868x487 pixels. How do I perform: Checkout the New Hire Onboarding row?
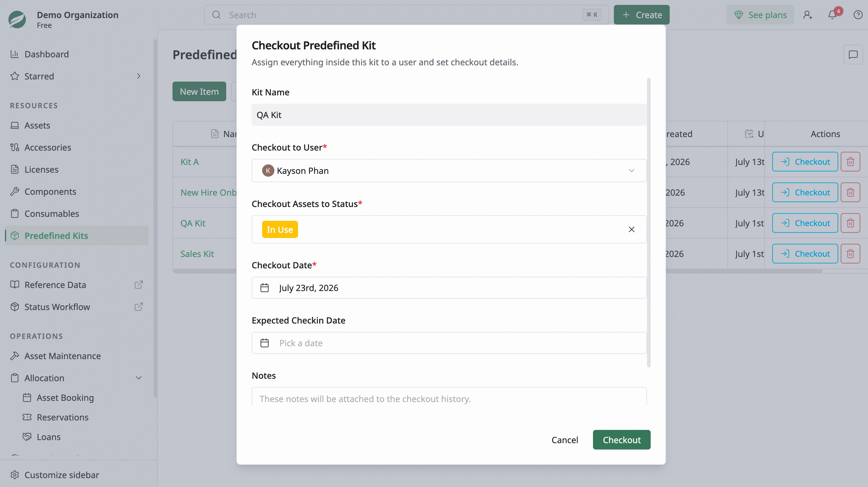805,192
